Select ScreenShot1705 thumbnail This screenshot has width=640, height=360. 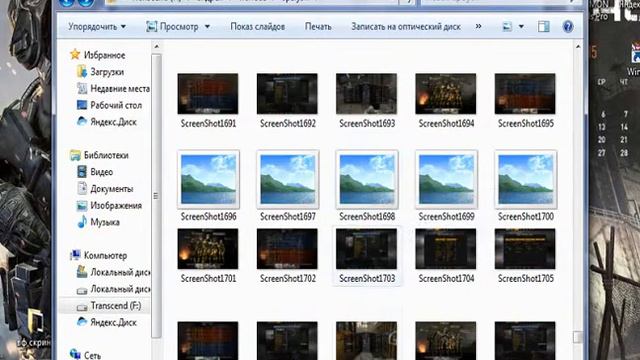point(525,249)
